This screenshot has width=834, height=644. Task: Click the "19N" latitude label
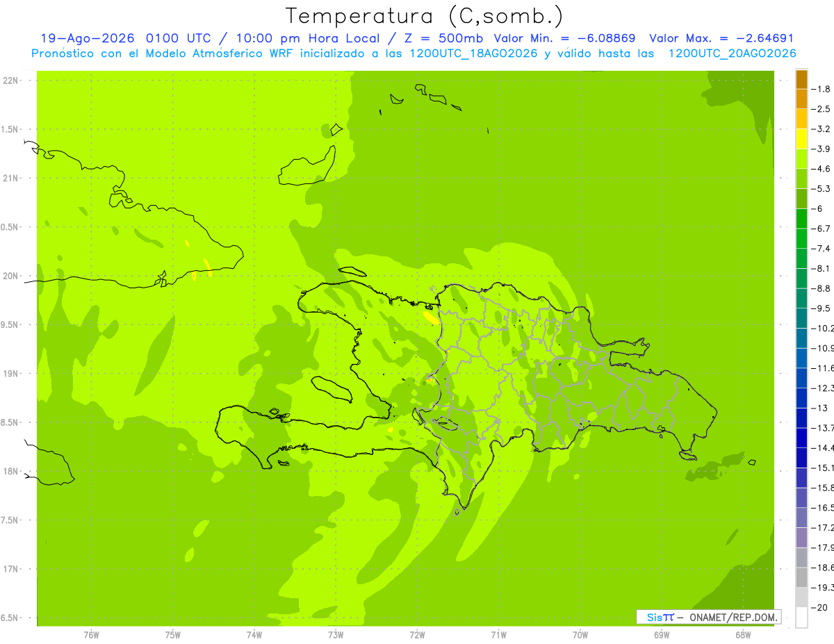(x=10, y=374)
